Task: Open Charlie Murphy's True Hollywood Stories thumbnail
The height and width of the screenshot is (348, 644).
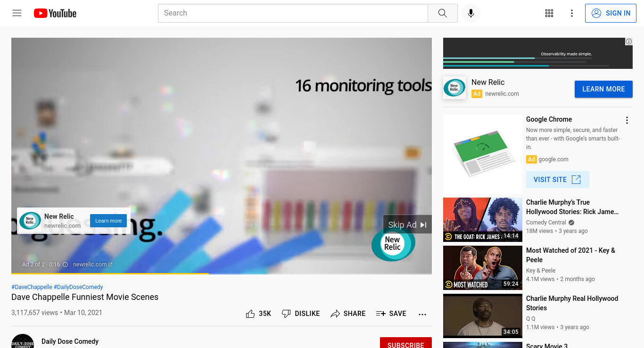Action: point(483,220)
